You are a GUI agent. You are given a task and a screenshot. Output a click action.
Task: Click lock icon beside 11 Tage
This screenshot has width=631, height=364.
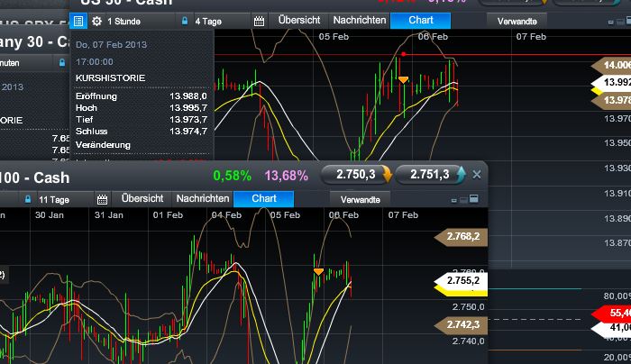pos(27,199)
